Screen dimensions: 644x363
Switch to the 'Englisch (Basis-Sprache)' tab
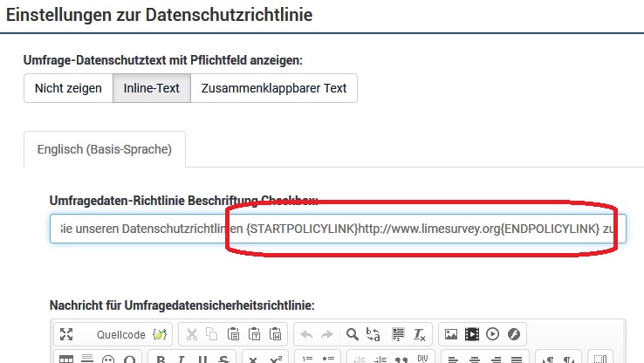coord(105,149)
